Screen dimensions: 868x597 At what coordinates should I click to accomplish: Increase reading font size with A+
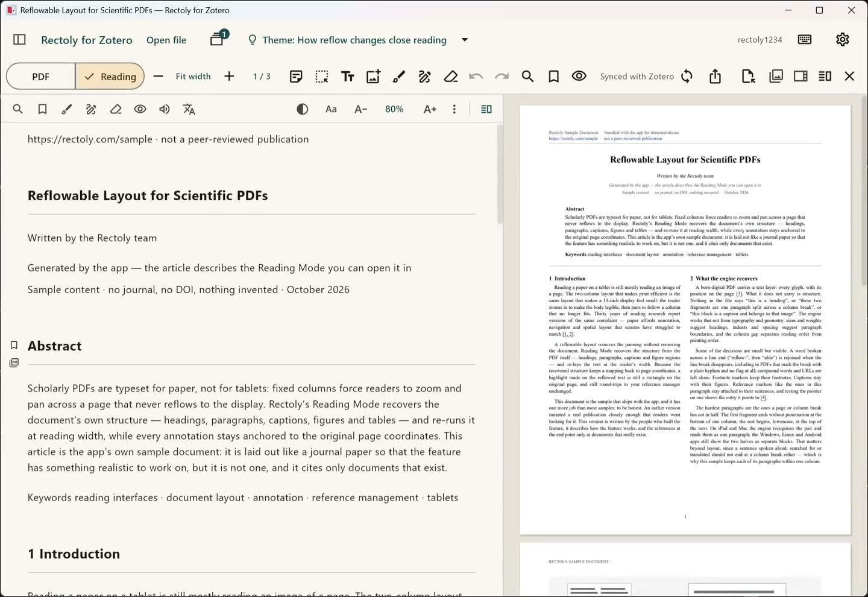click(430, 109)
